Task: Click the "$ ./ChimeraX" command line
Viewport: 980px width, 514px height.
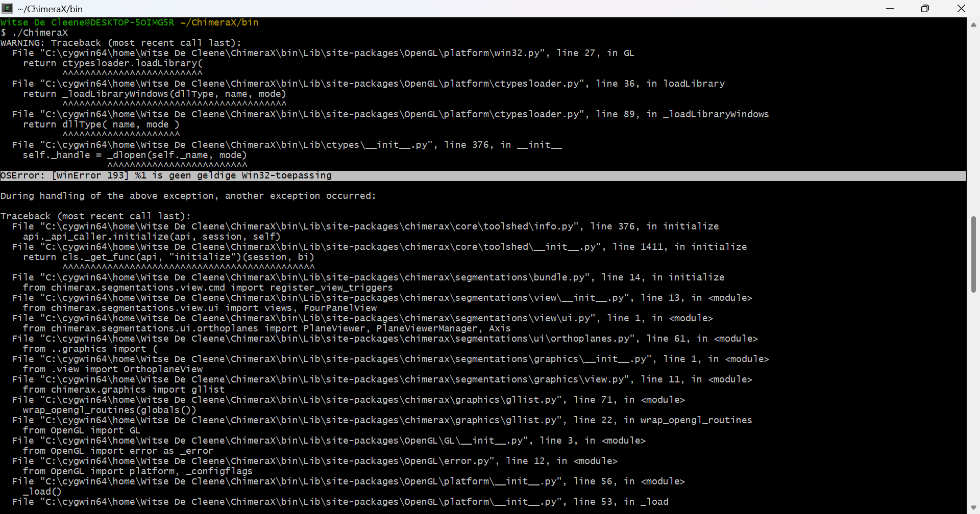Action: click(x=34, y=33)
